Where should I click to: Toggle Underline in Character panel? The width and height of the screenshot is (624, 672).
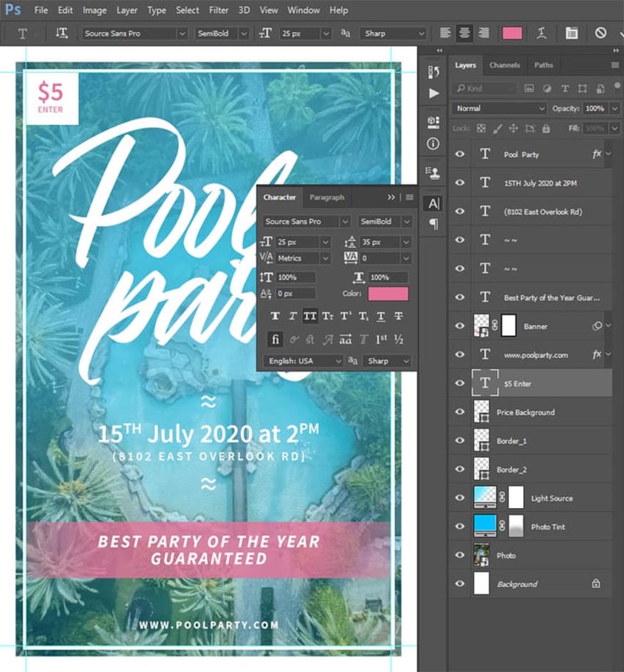[381, 316]
